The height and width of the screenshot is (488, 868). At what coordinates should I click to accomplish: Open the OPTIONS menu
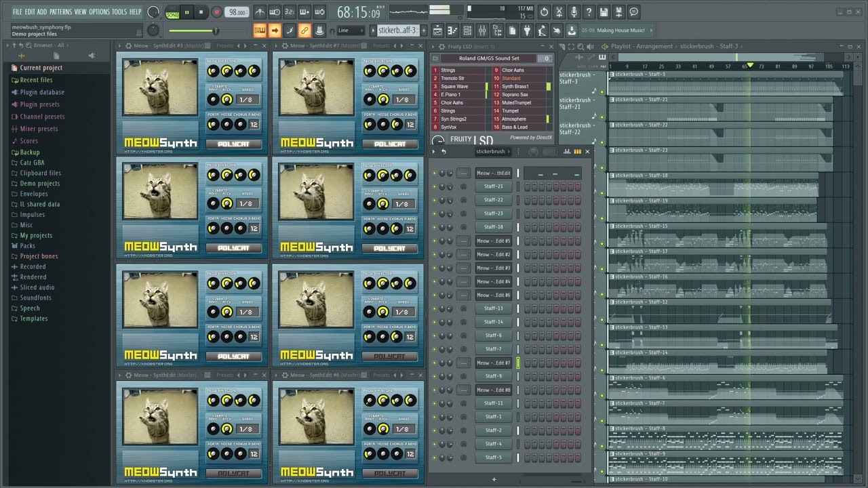point(99,12)
